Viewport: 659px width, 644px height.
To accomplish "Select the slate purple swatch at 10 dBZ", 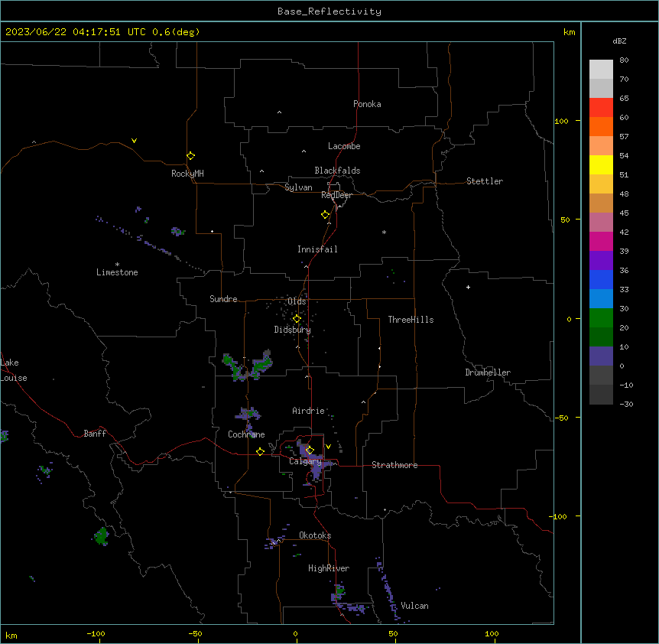I will click(601, 356).
